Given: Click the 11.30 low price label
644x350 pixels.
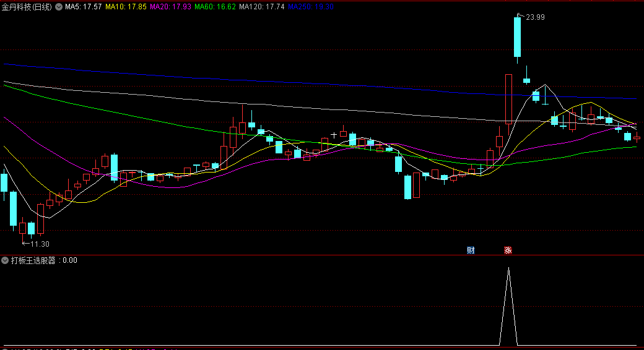Looking at the screenshot, I should point(40,244).
